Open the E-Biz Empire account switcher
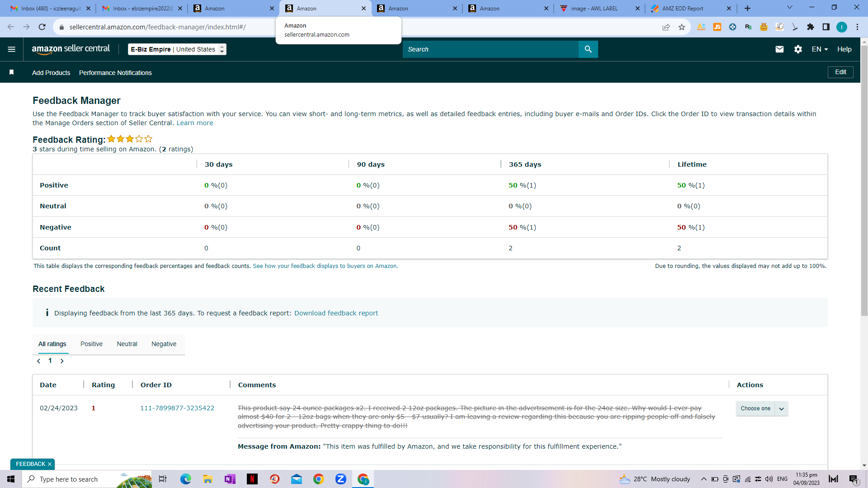 [x=177, y=49]
